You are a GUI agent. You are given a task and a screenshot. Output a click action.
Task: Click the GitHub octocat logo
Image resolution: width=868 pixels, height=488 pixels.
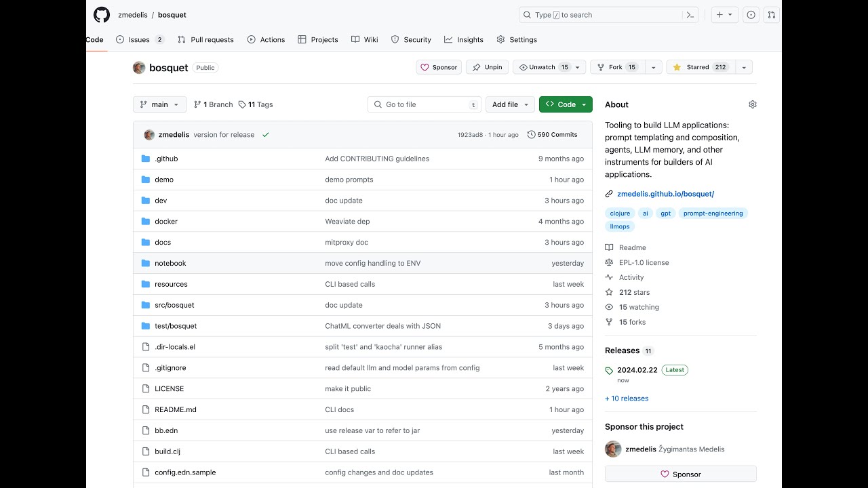102,15
